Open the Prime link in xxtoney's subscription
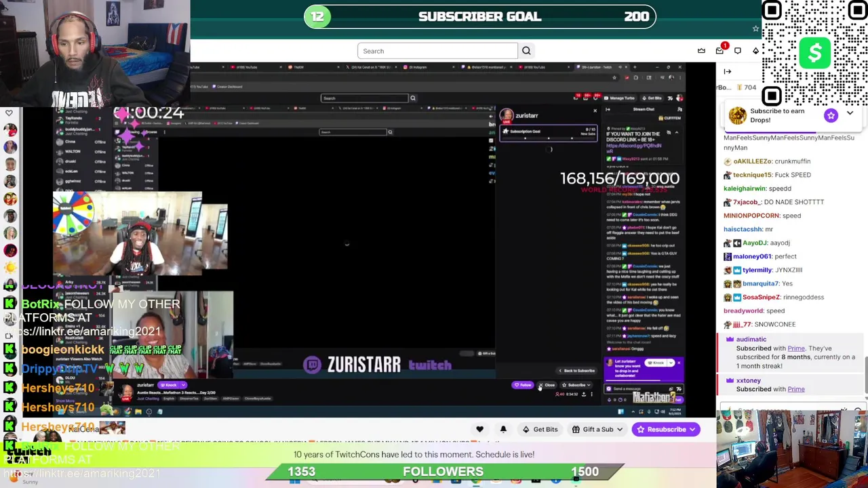 [796, 389]
